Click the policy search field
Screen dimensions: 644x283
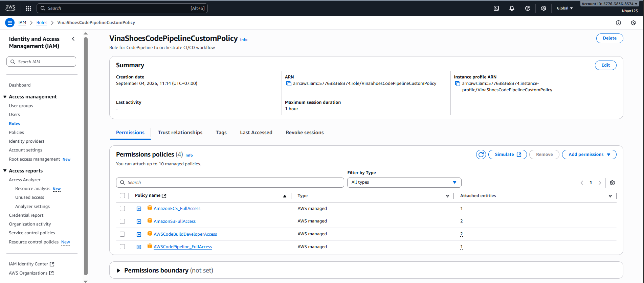click(230, 183)
